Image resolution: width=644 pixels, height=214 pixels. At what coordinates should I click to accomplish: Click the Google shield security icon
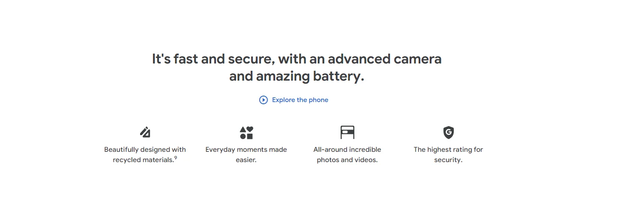click(448, 132)
